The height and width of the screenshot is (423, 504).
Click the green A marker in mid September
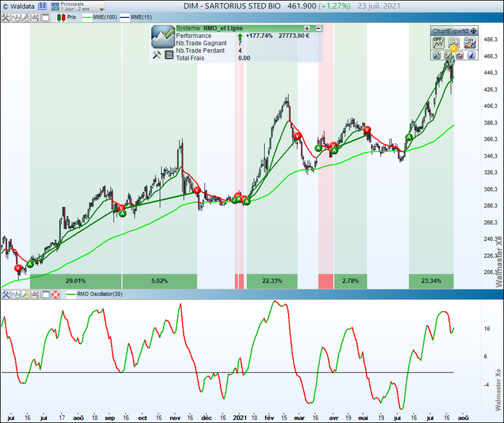(x=122, y=214)
